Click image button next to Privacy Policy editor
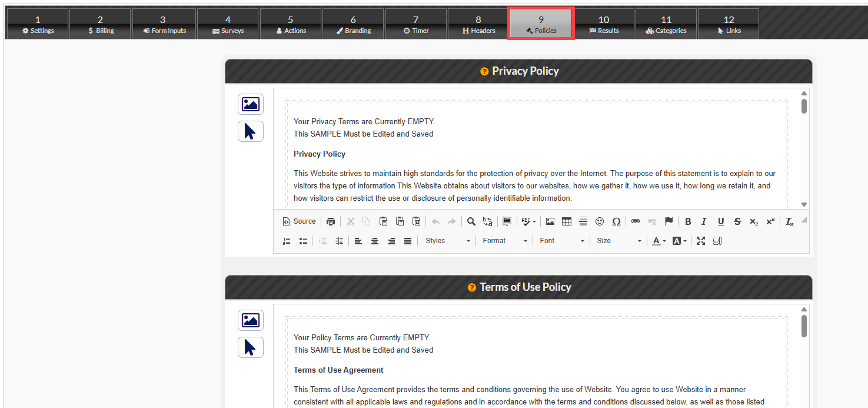 click(251, 104)
